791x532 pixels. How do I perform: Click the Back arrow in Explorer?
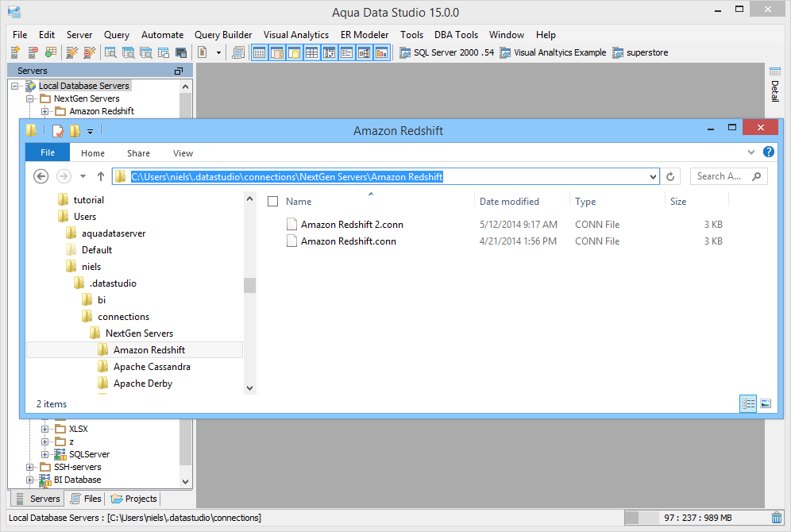41,176
